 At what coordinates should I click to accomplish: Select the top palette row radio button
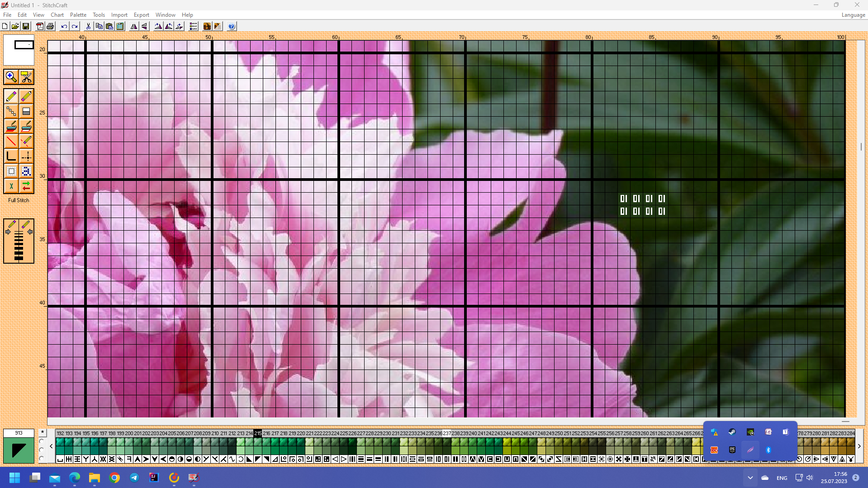pos(42,441)
